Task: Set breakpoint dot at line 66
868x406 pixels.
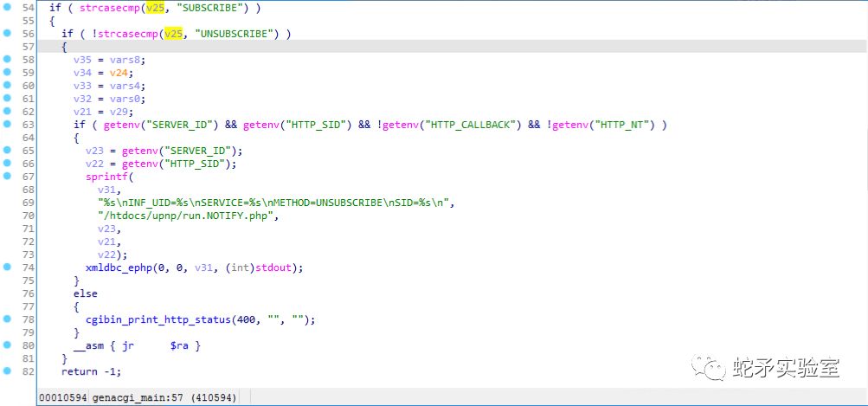Action: click(7, 163)
